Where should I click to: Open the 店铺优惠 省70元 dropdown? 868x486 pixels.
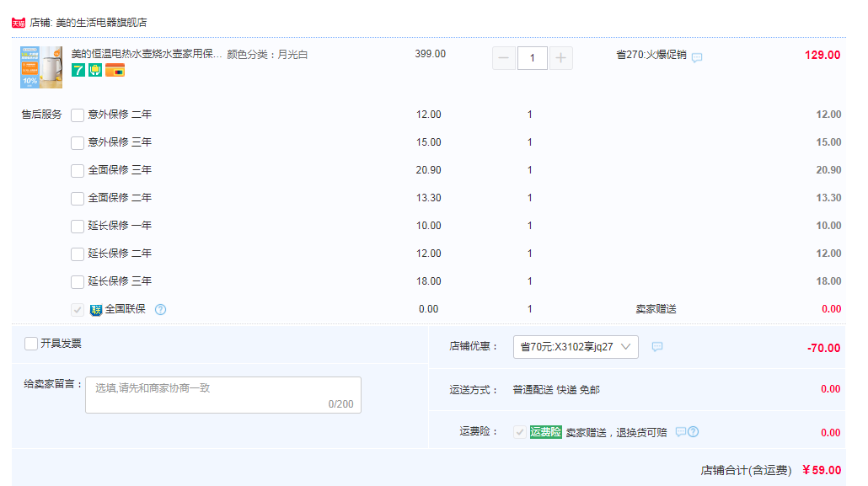coord(576,347)
